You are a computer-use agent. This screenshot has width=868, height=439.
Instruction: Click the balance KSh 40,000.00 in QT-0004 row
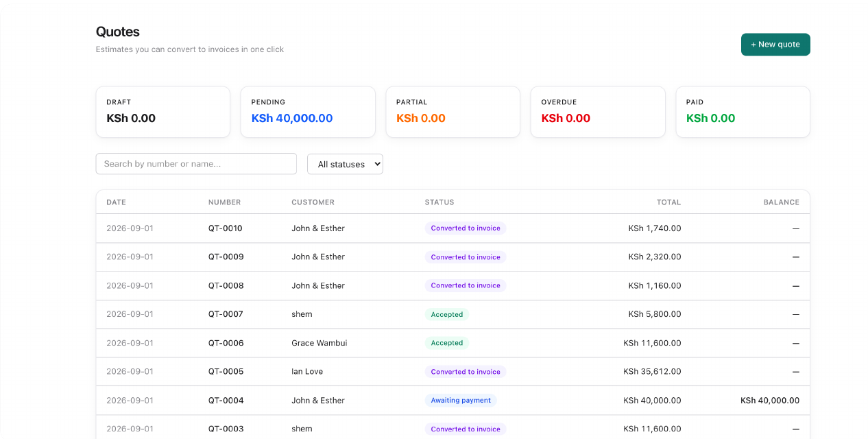pos(770,400)
